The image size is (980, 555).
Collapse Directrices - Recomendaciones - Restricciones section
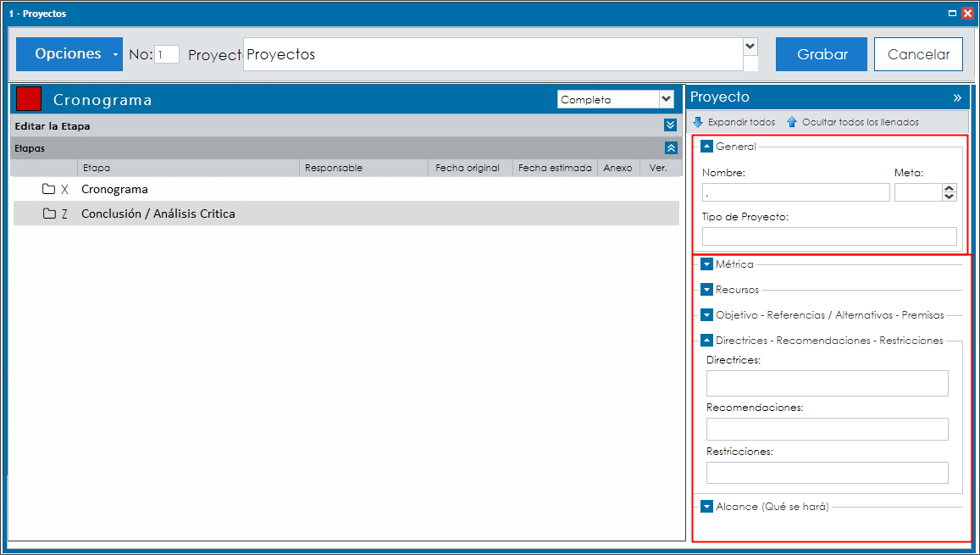point(706,341)
